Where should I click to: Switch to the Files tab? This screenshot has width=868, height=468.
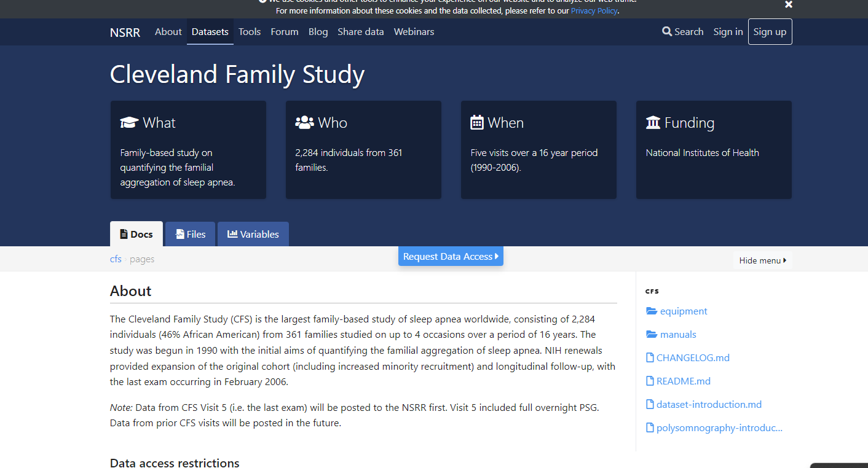[191, 234]
